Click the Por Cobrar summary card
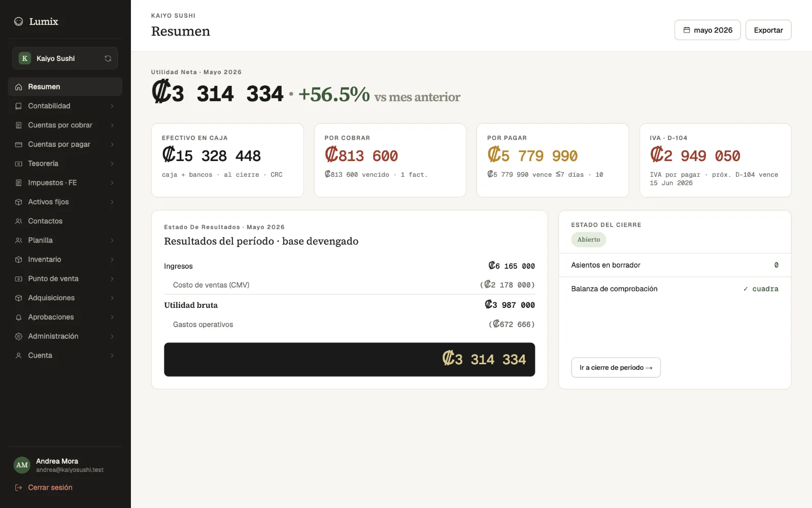Image resolution: width=812 pixels, height=508 pixels. 390,160
